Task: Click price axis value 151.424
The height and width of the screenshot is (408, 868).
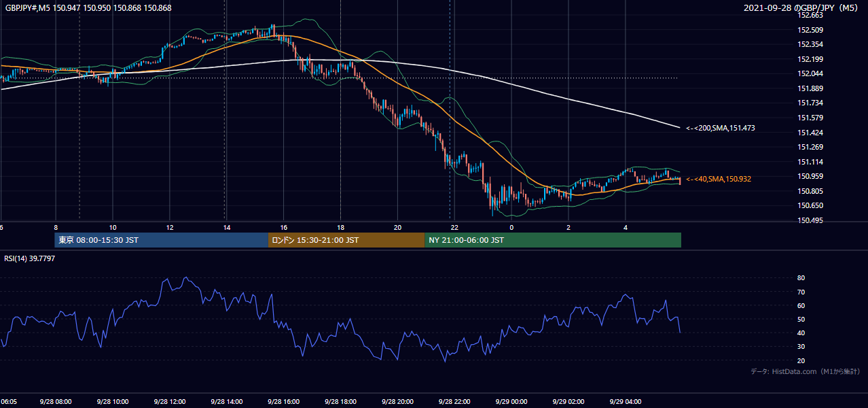Action: [x=811, y=133]
